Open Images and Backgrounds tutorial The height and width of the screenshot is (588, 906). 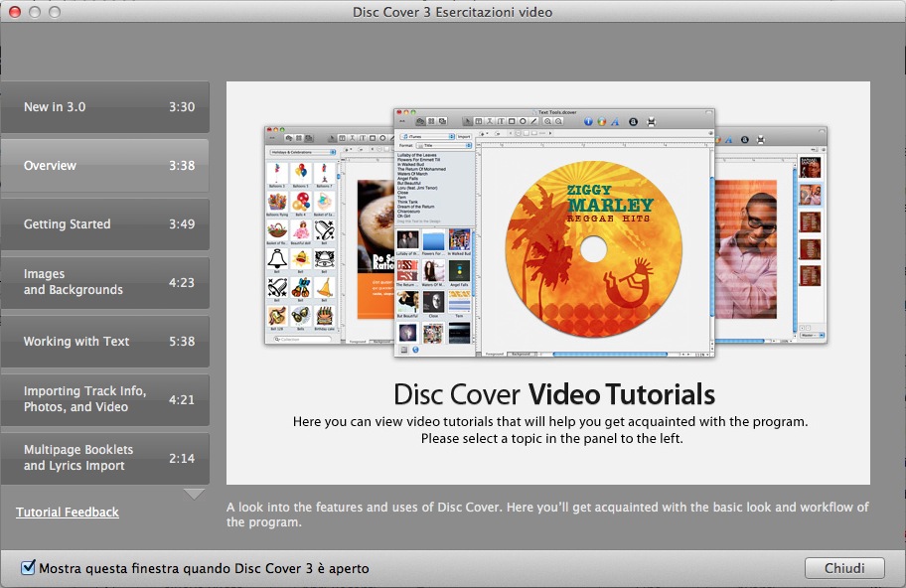[x=104, y=282]
